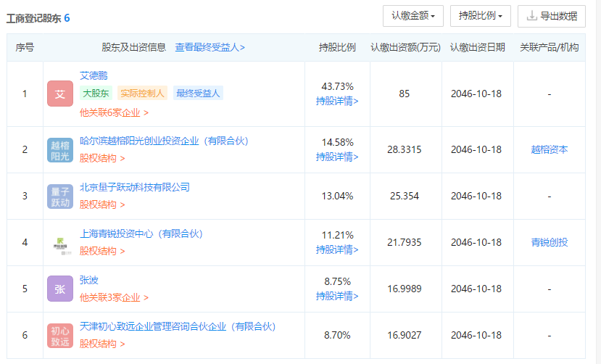The width and height of the screenshot is (601, 364).
Task: Click the 量子跃动 company logo icon
Action: point(60,197)
